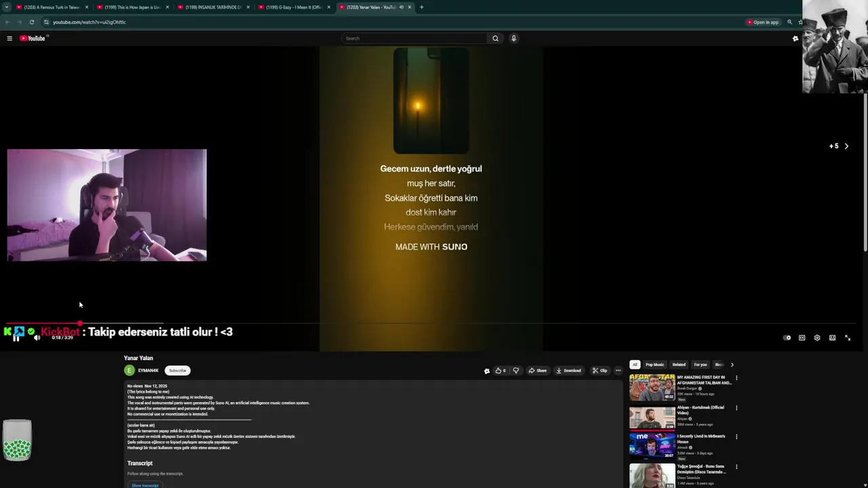Open the Ahiyan - Kurtulmak thumbnail

(652, 417)
